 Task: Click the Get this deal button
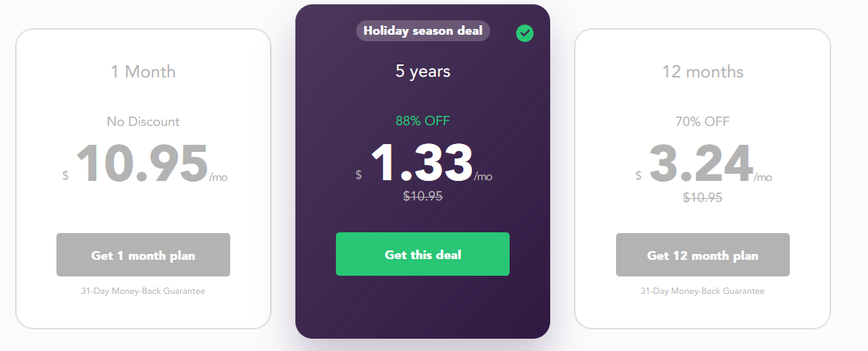coord(422,254)
